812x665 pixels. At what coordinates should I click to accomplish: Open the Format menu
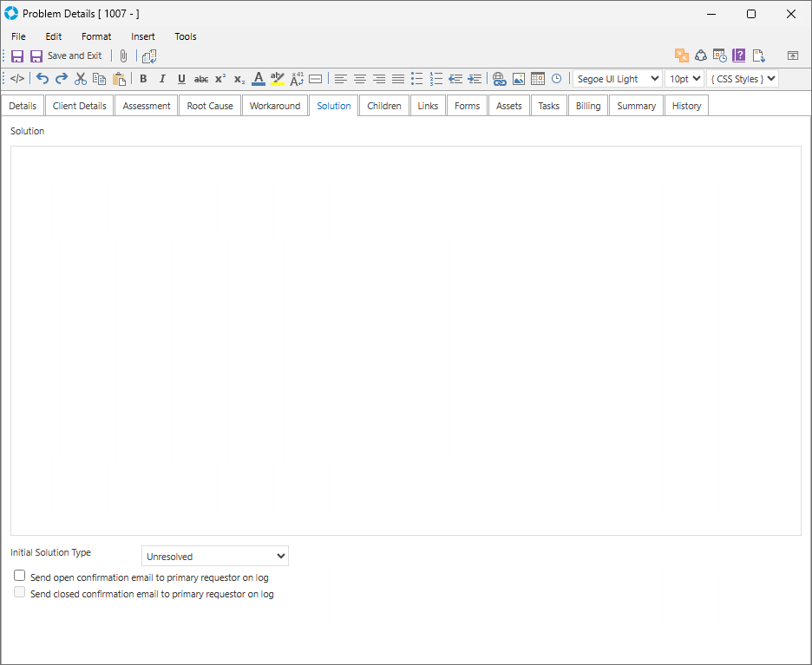96,36
